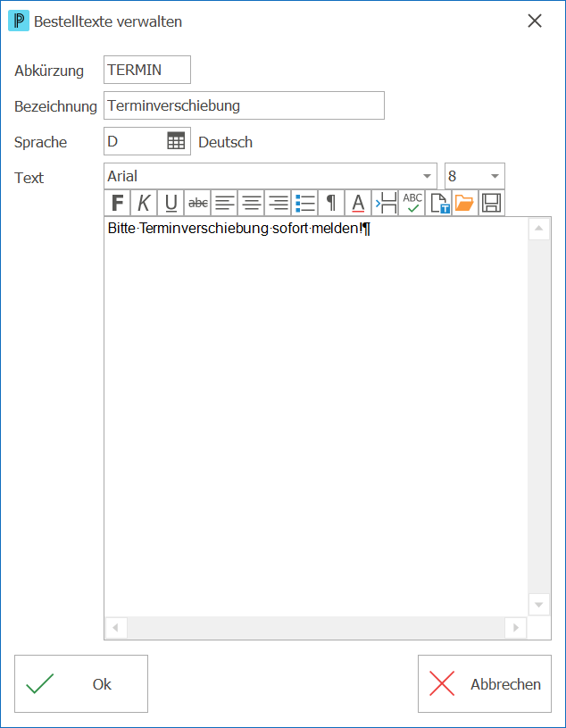Click the Sprache field containing D
The image size is (566, 728).
(147, 140)
